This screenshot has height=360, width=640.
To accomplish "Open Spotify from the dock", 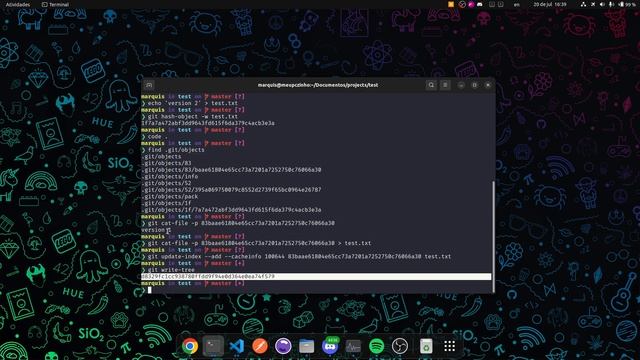I will click(376, 346).
